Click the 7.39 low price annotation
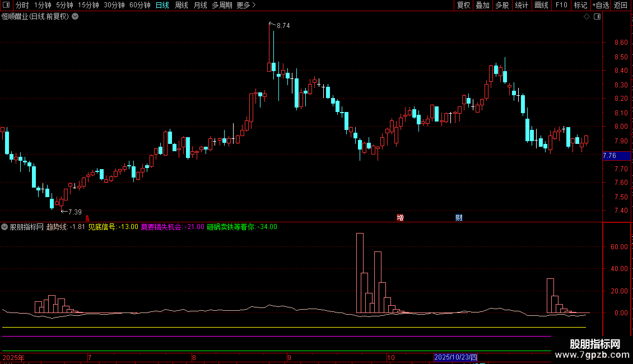 coord(75,212)
